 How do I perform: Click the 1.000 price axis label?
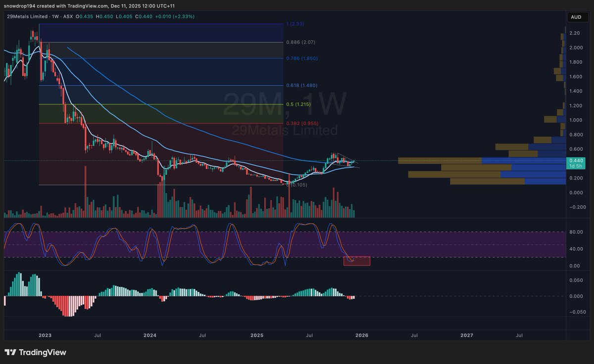(576, 120)
